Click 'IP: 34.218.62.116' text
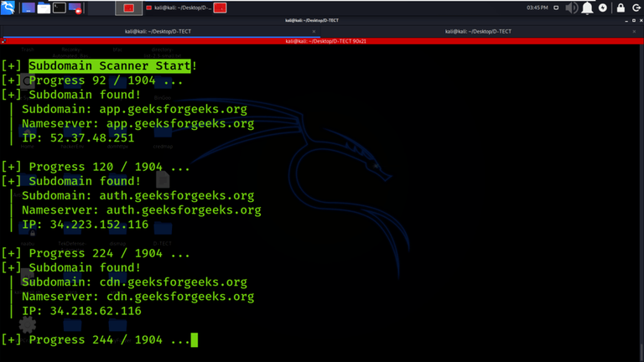The width and height of the screenshot is (644, 362). tap(81, 311)
